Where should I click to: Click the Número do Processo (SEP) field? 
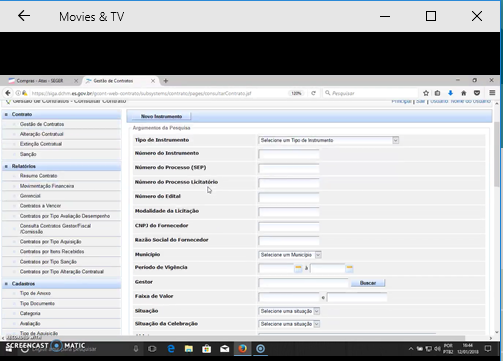pyautogui.click(x=289, y=169)
